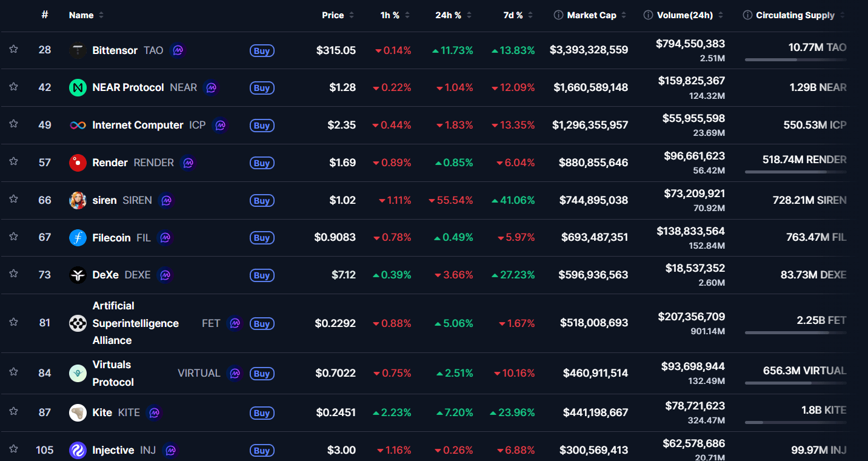Click Buy on Kite row
868x461 pixels.
point(262,413)
